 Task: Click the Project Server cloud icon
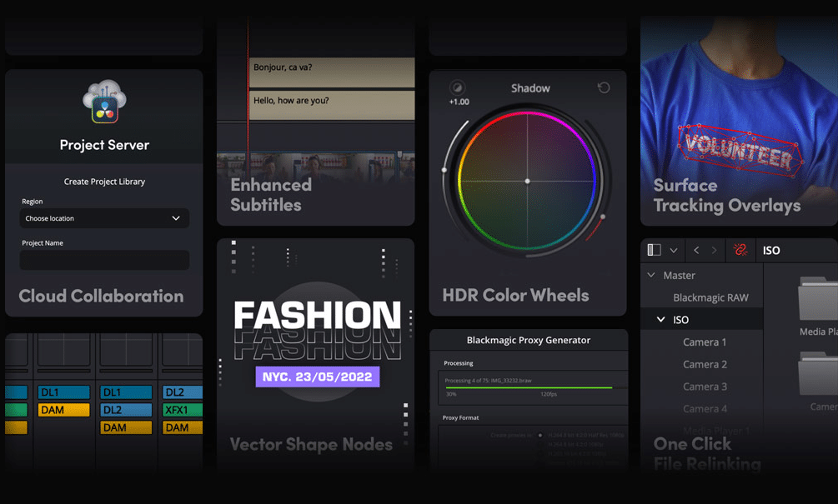[104, 102]
